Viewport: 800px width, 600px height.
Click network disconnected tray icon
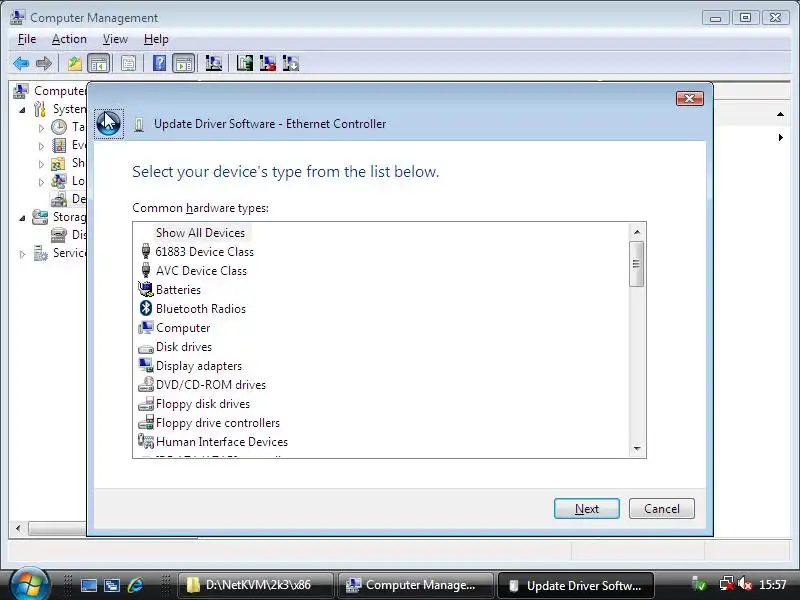point(727,584)
